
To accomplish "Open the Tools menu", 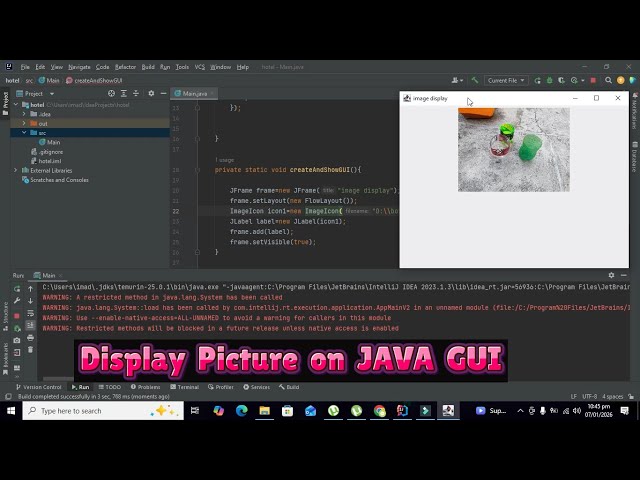I will pyautogui.click(x=182, y=67).
